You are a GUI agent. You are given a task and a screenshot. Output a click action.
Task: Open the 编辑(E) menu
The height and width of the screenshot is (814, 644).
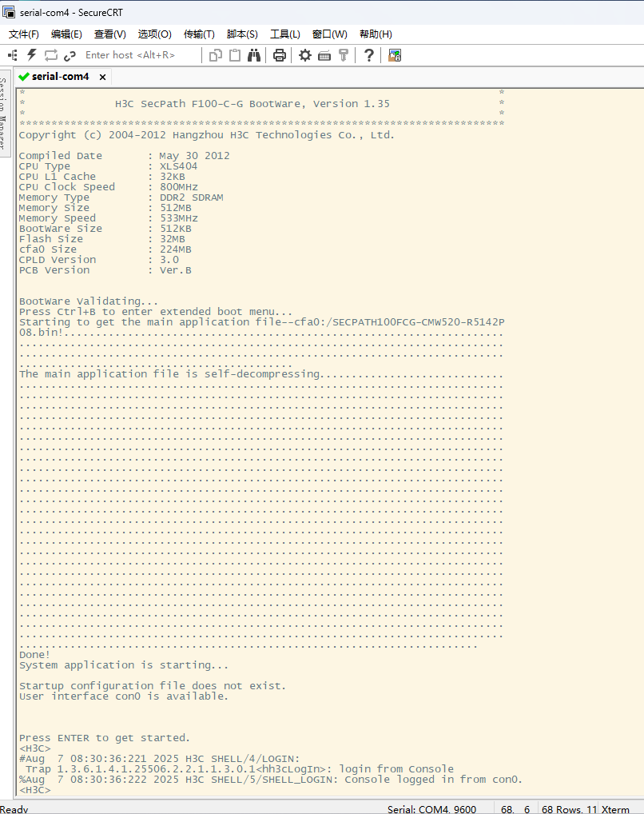pyautogui.click(x=66, y=34)
